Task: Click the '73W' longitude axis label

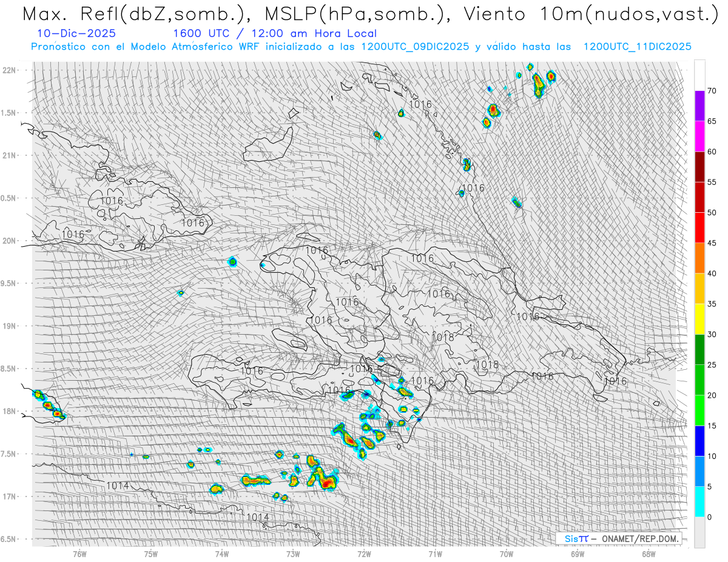Action: [x=293, y=553]
